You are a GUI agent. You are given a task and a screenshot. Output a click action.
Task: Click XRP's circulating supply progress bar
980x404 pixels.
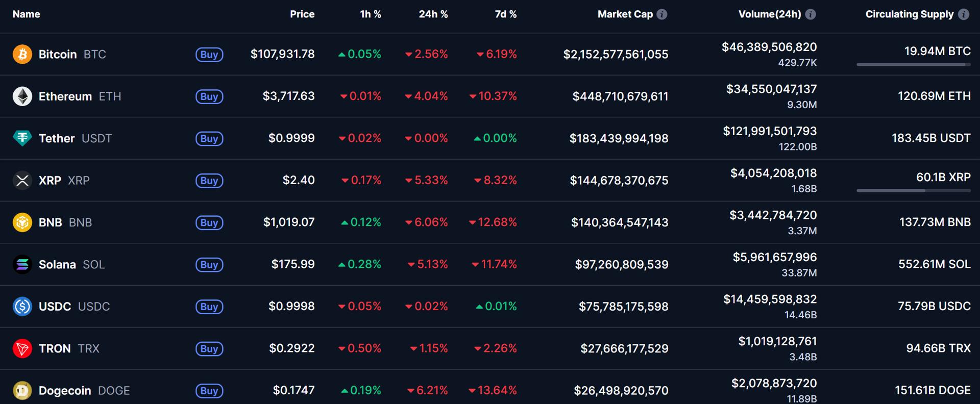point(913,190)
